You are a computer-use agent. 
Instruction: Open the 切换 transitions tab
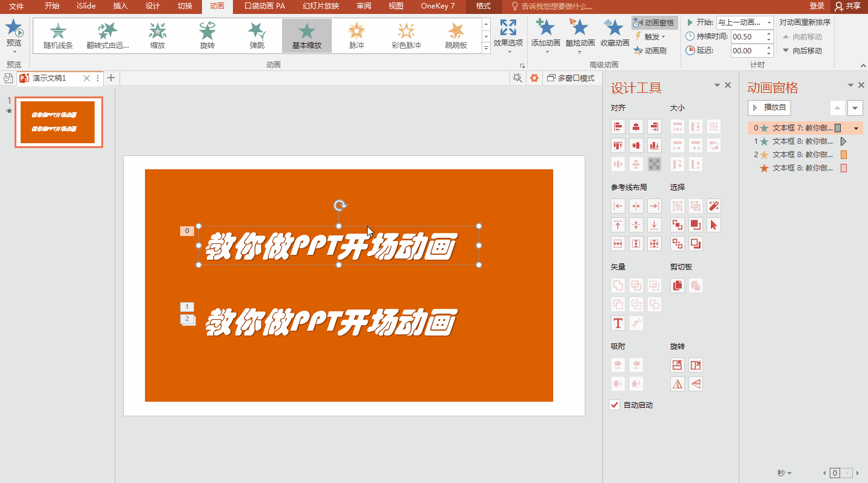[x=185, y=6]
